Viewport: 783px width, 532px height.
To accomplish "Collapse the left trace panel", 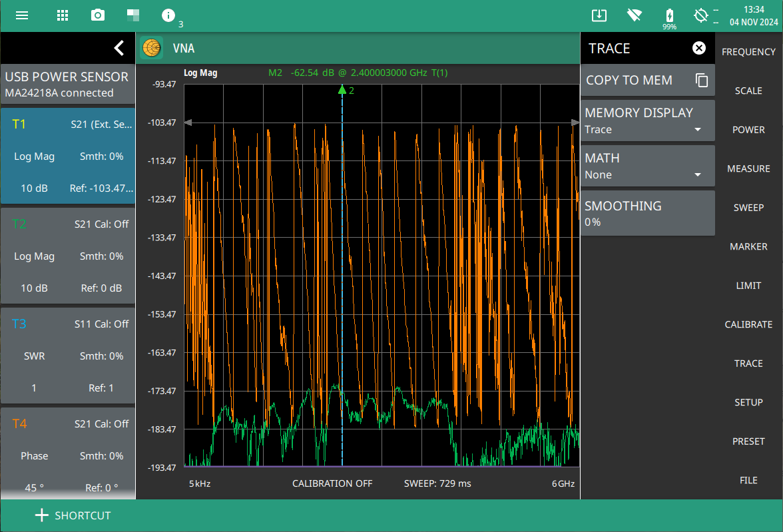I will click(x=119, y=48).
